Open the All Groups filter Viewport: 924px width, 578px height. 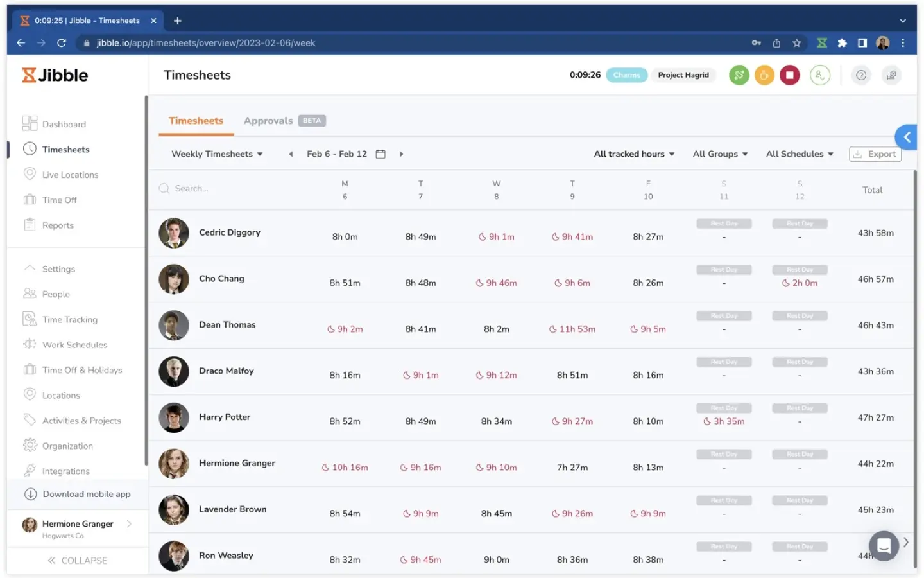[719, 153]
